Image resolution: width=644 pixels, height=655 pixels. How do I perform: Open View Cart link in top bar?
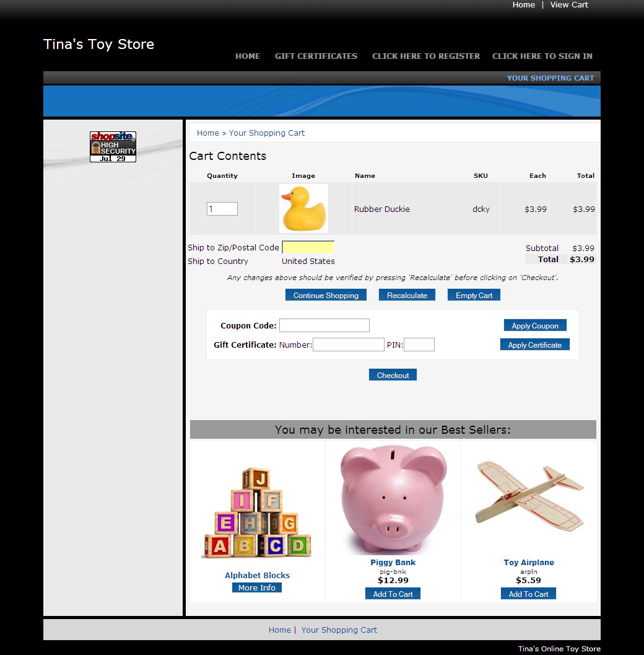pyautogui.click(x=569, y=5)
